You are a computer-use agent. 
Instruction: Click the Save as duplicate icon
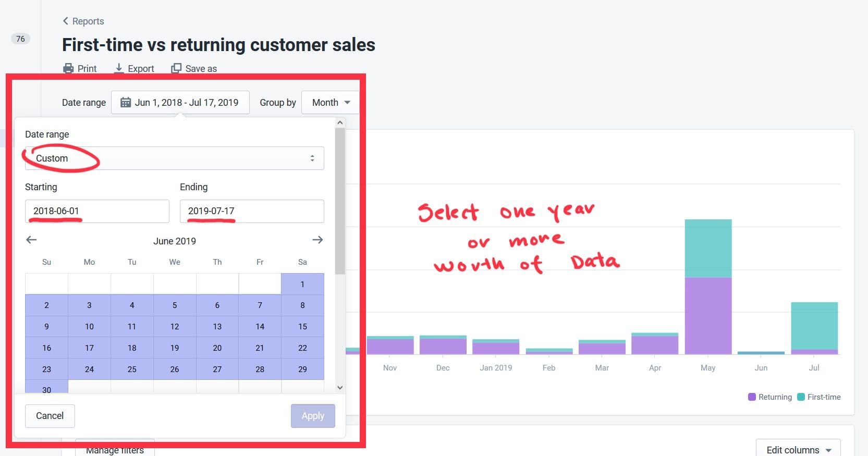(x=177, y=68)
